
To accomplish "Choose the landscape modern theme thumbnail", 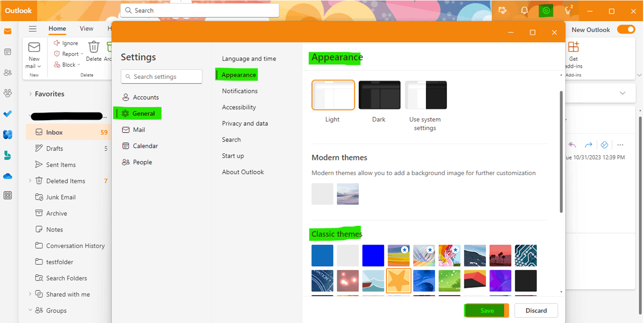I will [x=348, y=194].
